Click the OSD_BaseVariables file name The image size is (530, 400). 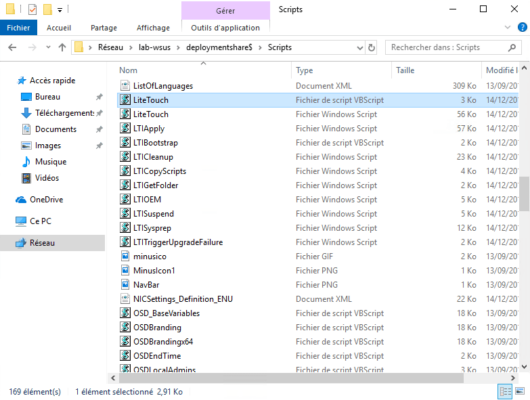coord(166,313)
